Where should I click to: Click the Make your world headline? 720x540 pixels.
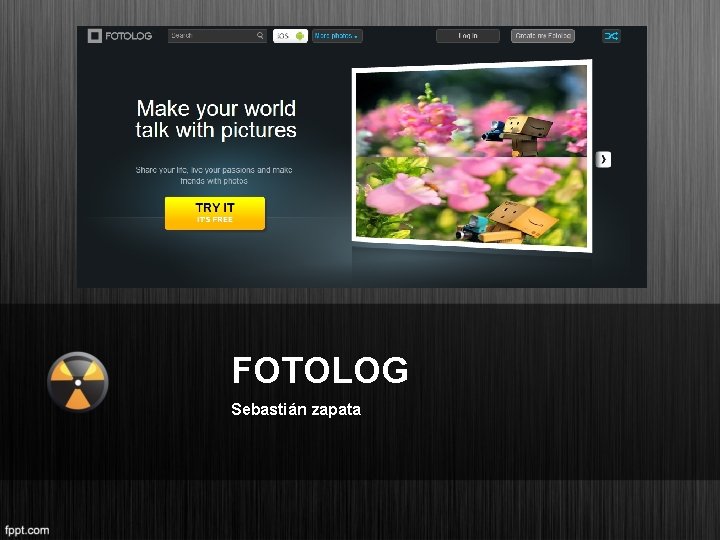point(216,119)
